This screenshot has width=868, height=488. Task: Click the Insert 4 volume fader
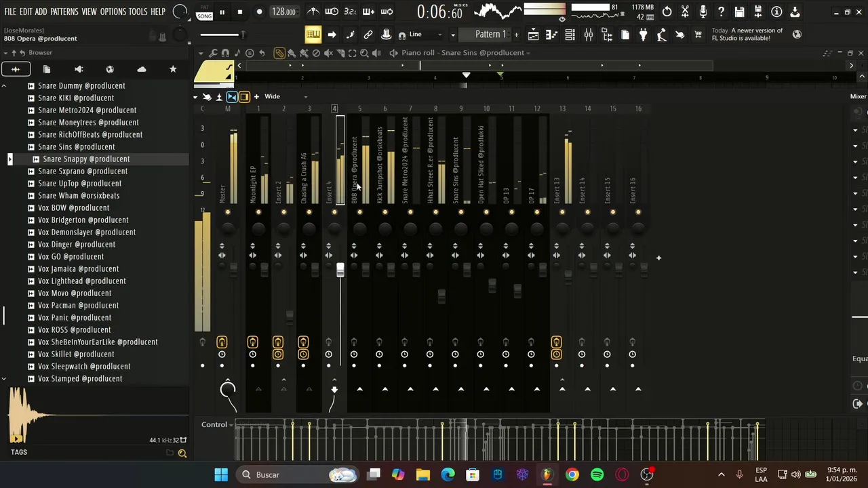pos(340,270)
